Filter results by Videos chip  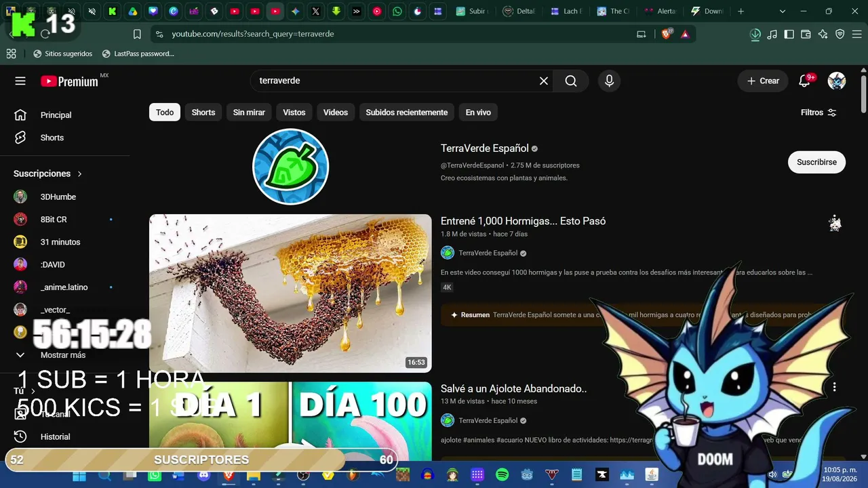click(336, 113)
